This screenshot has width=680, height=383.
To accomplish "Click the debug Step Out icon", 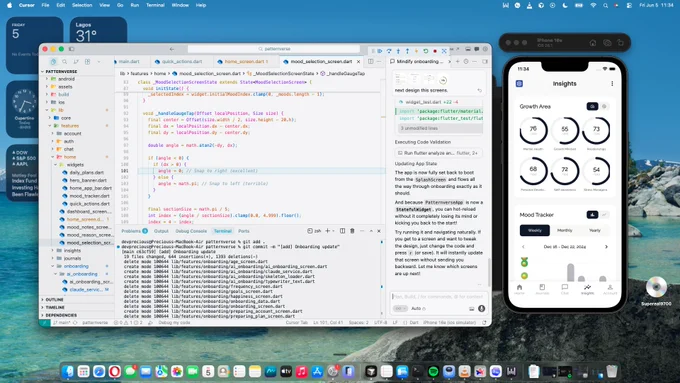I will point(407,51).
